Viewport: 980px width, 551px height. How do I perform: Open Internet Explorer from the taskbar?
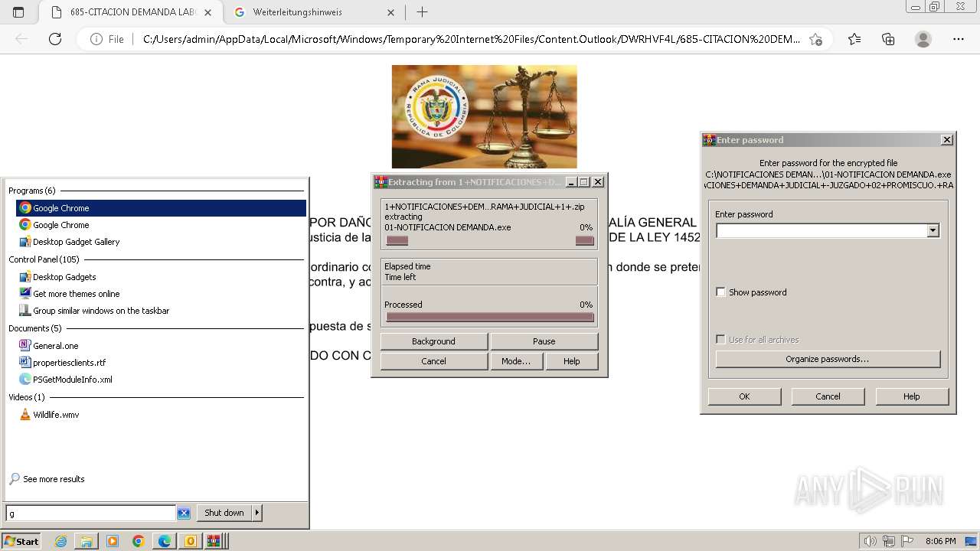[60, 541]
